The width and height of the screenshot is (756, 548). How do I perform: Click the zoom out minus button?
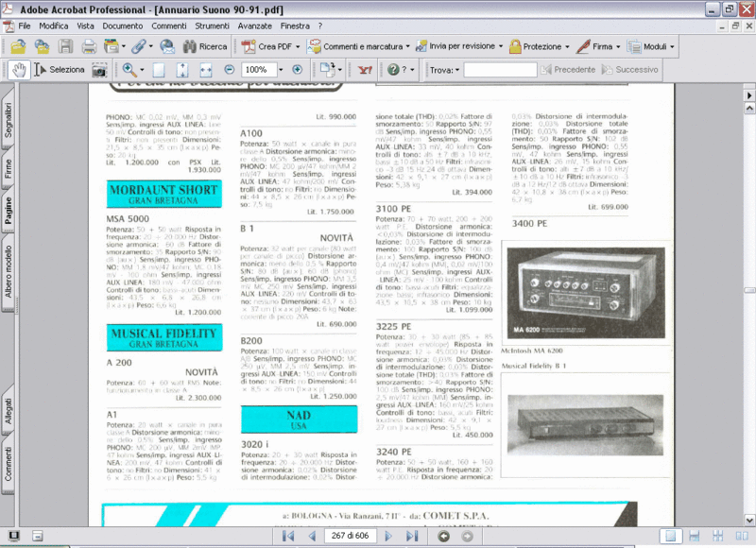point(230,70)
